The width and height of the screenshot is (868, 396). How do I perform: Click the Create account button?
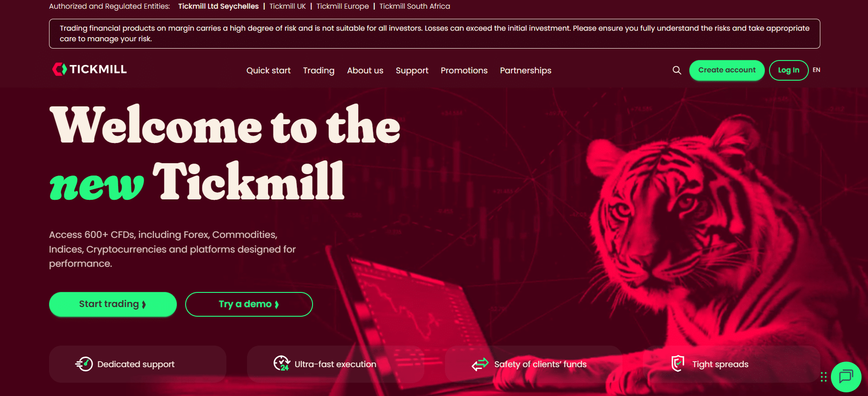(x=727, y=70)
